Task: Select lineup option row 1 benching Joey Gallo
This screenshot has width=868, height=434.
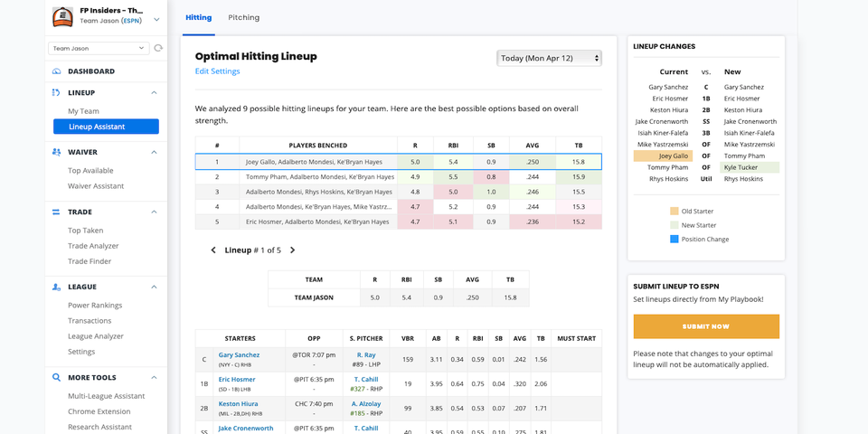Action: point(399,162)
